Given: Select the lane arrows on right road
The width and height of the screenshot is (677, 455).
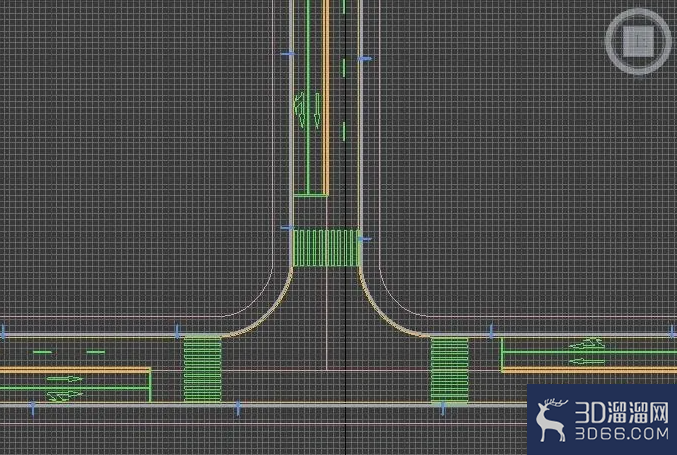Looking at the screenshot, I should pos(586,352).
